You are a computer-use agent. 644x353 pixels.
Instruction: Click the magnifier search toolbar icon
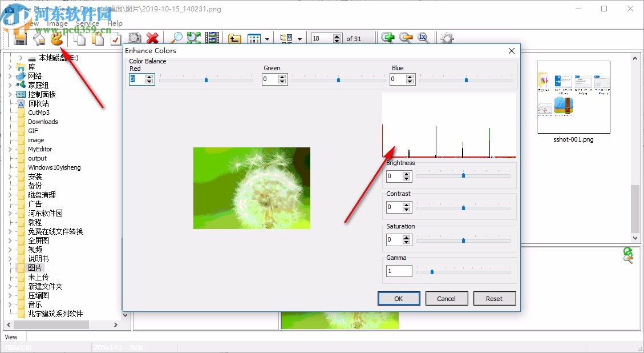[176, 38]
